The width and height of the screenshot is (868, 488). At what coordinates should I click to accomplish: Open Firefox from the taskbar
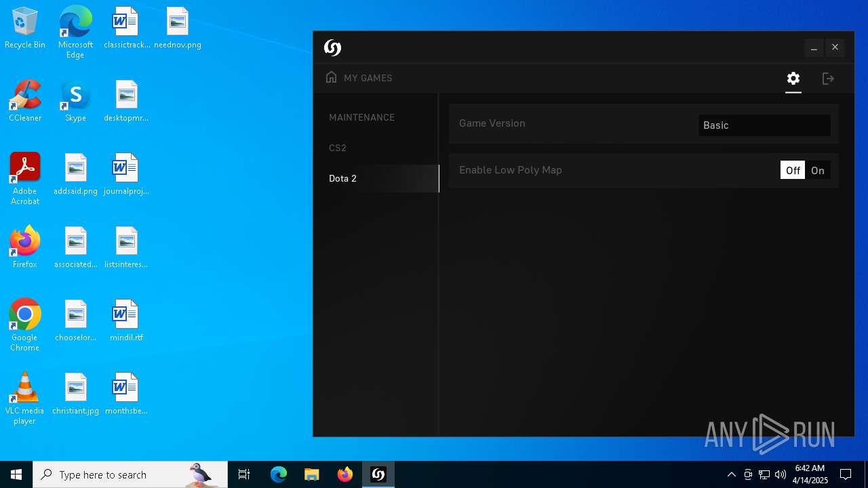click(x=345, y=474)
